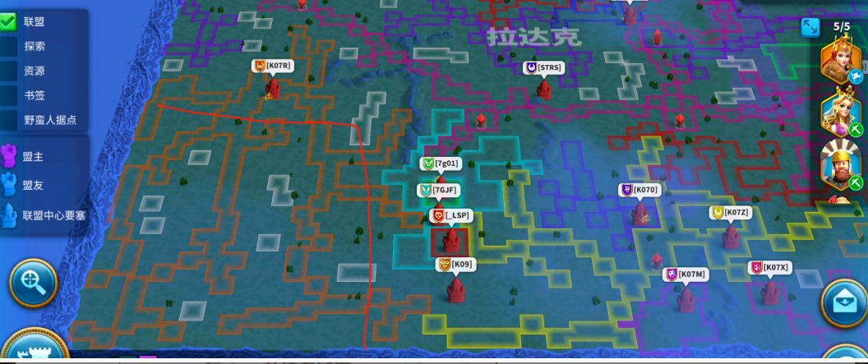Viewport: 868px width, 364px height.
Task: Click the purple 盟主 legend icon
Action: 9,155
